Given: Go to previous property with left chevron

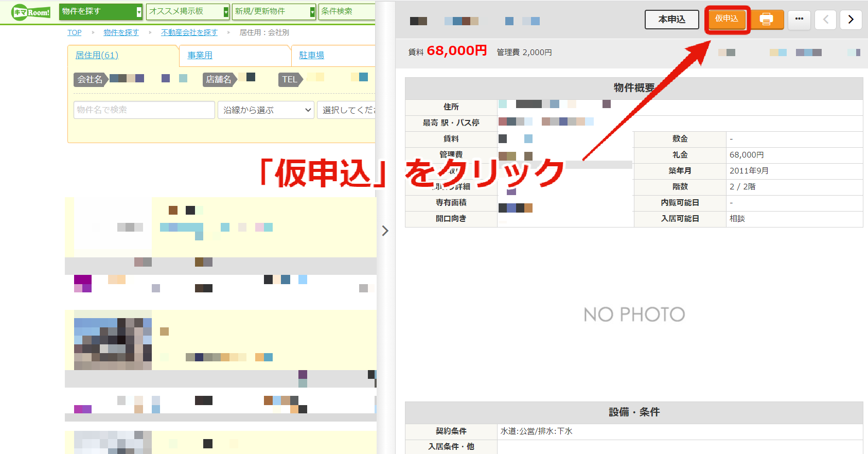Looking at the screenshot, I should pos(825,20).
